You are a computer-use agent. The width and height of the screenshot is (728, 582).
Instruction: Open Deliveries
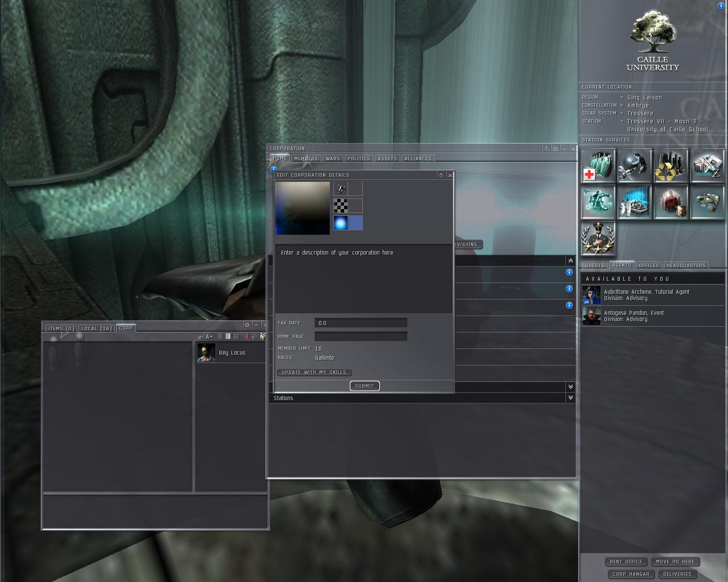coord(677,574)
